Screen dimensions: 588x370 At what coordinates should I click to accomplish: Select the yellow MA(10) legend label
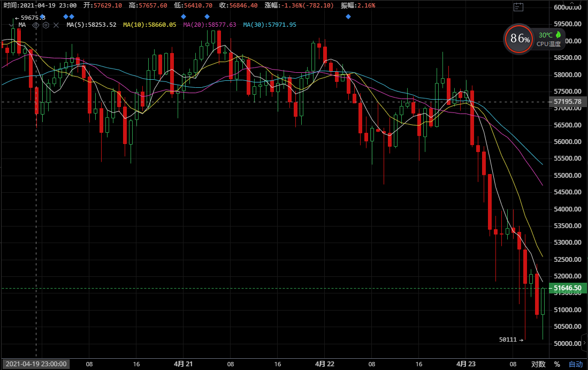tap(149, 25)
